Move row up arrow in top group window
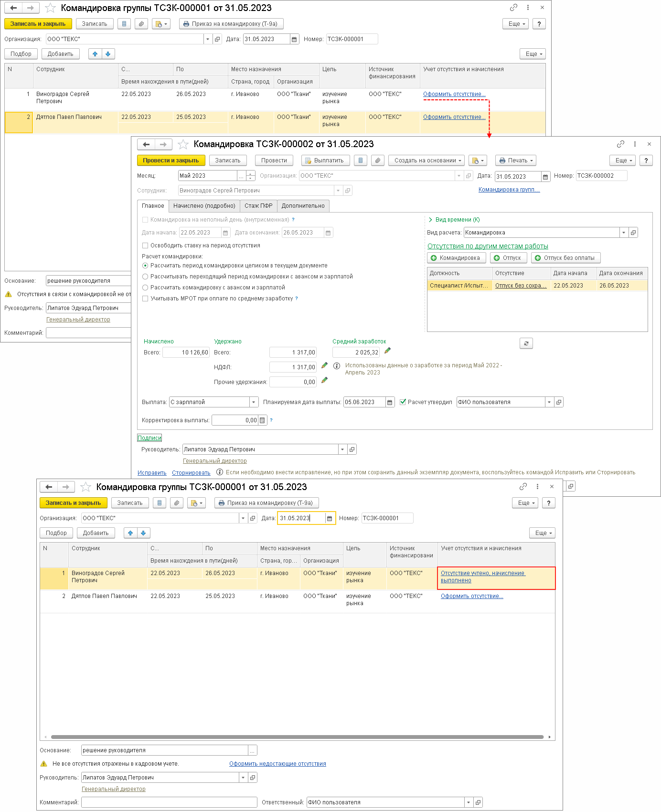The height and width of the screenshot is (812, 661). 95,54
